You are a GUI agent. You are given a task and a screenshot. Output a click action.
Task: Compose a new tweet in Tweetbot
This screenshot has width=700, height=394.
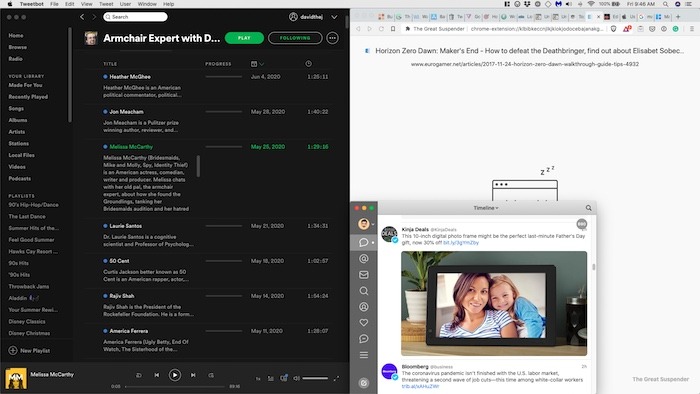point(364,383)
